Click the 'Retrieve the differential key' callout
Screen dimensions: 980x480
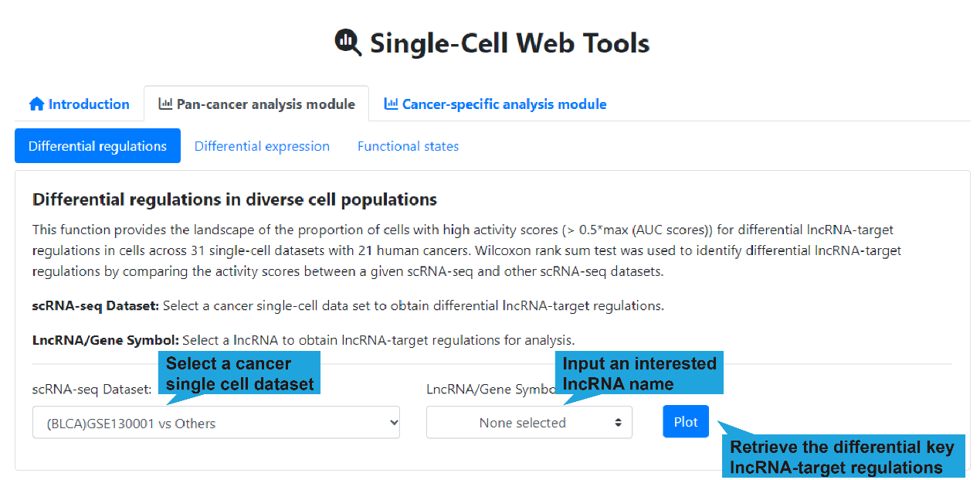[x=842, y=457]
